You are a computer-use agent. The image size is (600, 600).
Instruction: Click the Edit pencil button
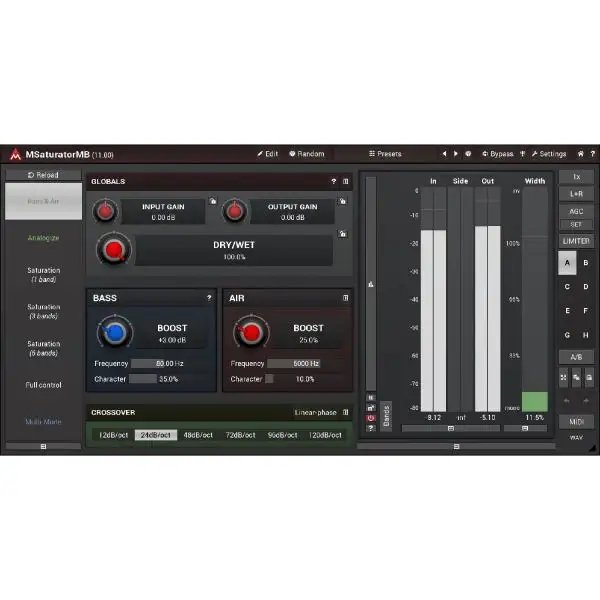click(x=267, y=154)
